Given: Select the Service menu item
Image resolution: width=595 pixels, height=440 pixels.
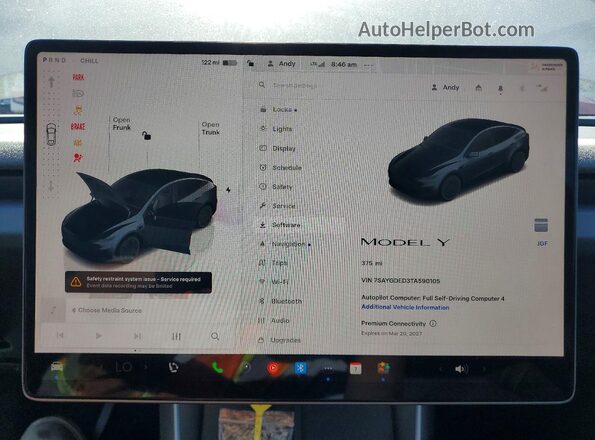Looking at the screenshot, I should pos(277,206).
